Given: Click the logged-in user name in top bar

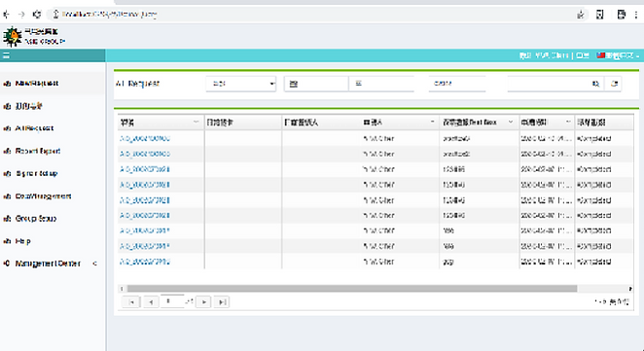Looking at the screenshot, I should [552, 55].
